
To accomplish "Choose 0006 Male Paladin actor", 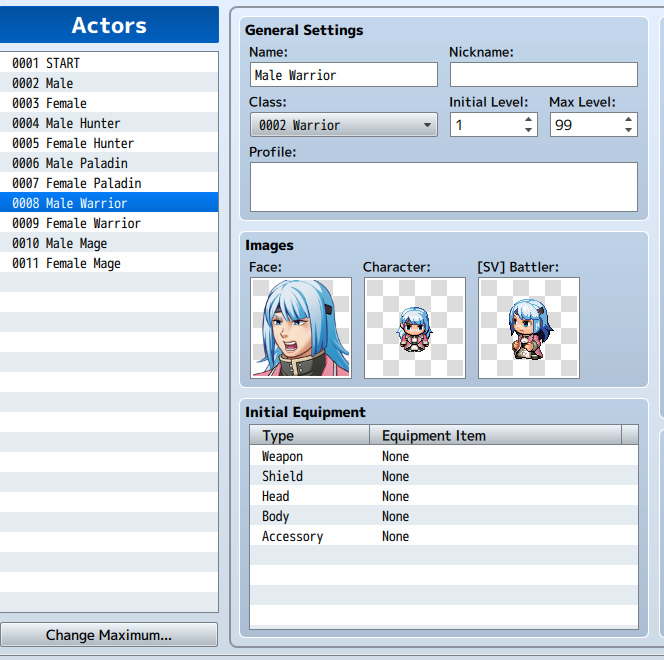I will [109, 163].
